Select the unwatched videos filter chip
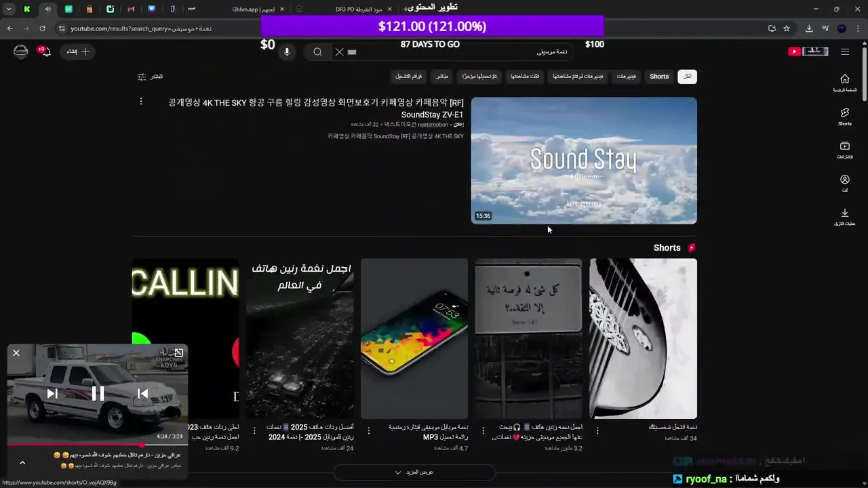868x488 pixels. [577, 77]
